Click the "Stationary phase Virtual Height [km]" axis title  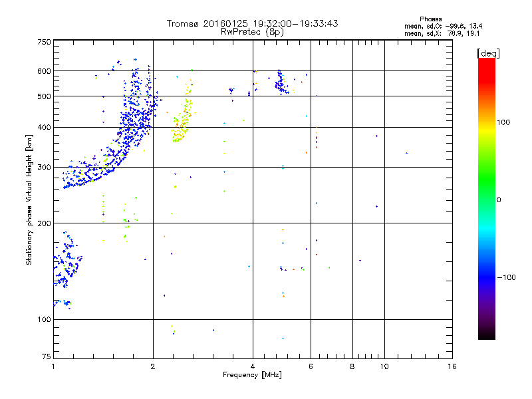(29, 199)
